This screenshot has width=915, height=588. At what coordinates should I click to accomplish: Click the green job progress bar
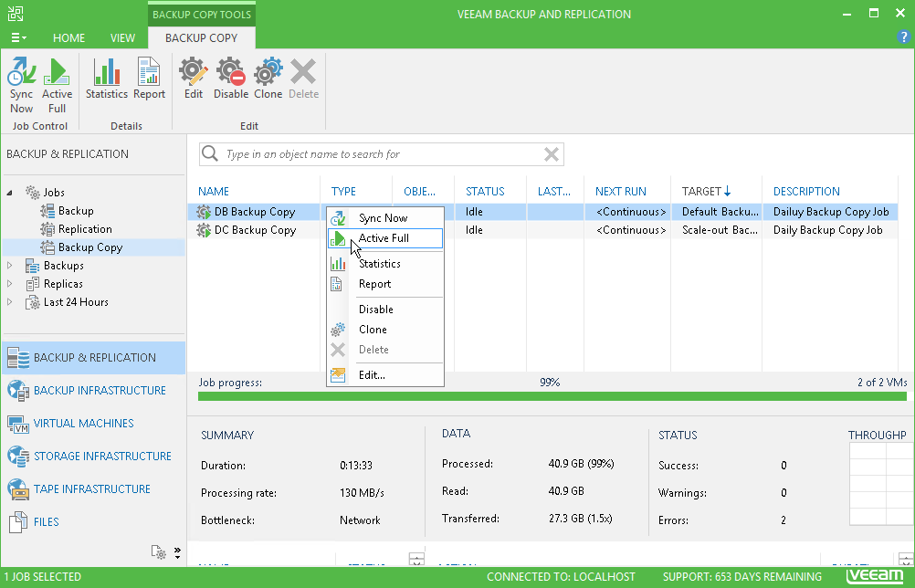552,396
